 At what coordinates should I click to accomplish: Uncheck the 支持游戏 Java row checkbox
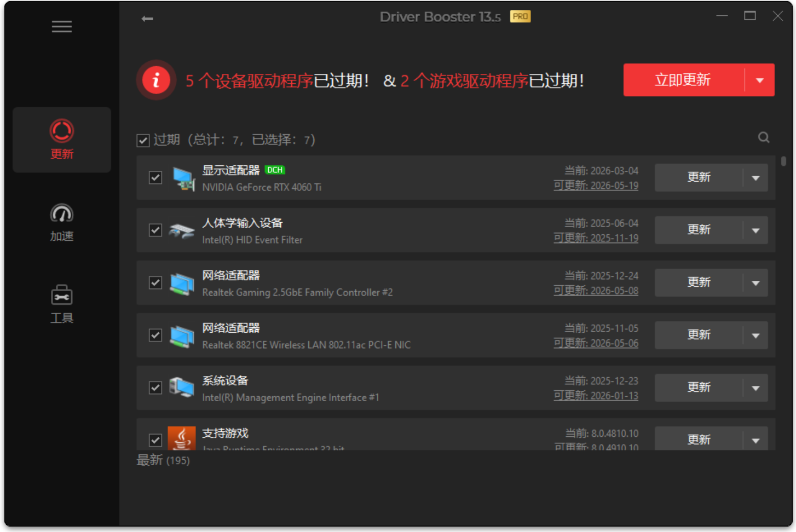(155, 440)
